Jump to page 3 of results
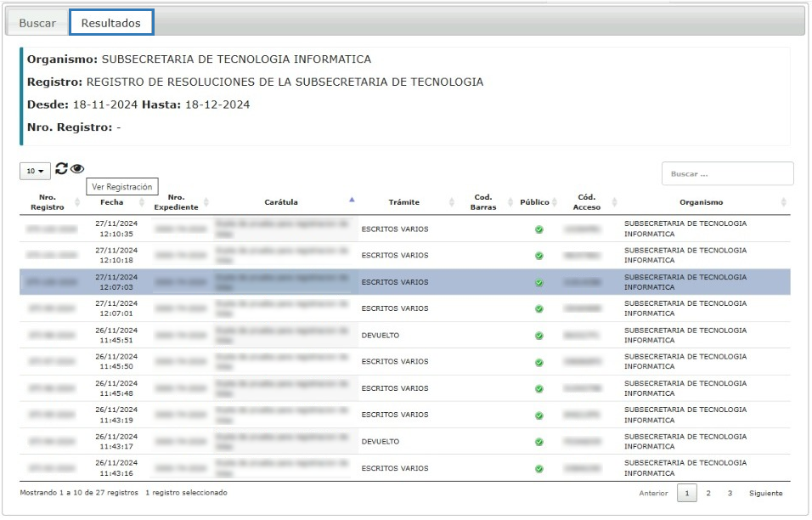The image size is (812, 520). (729, 494)
